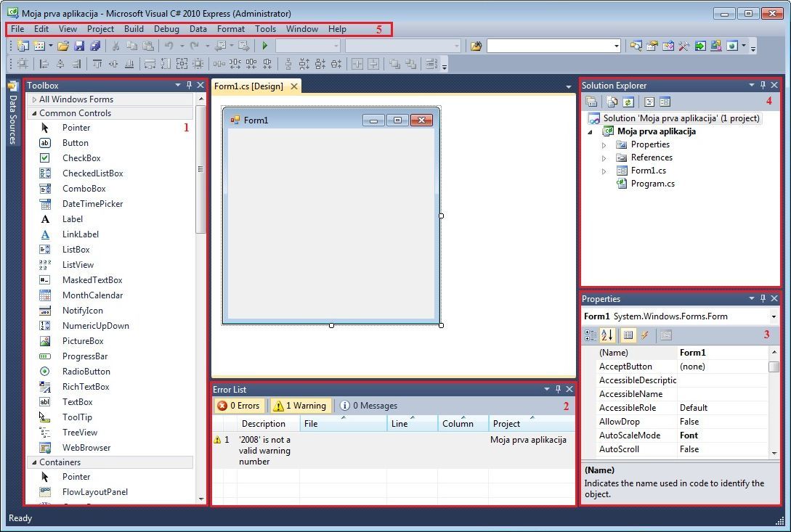This screenshot has height=532, width=791.
Task: Open the Debug menu
Action: coord(166,29)
